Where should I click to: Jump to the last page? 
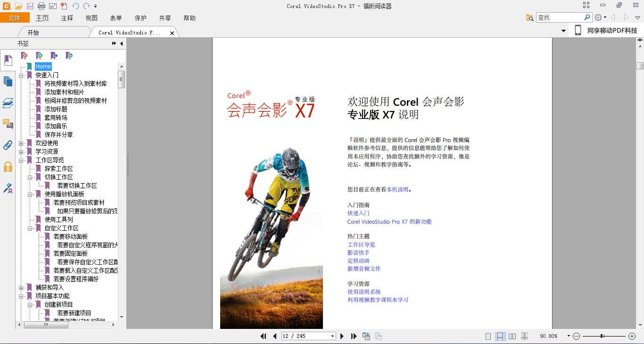pos(354,336)
